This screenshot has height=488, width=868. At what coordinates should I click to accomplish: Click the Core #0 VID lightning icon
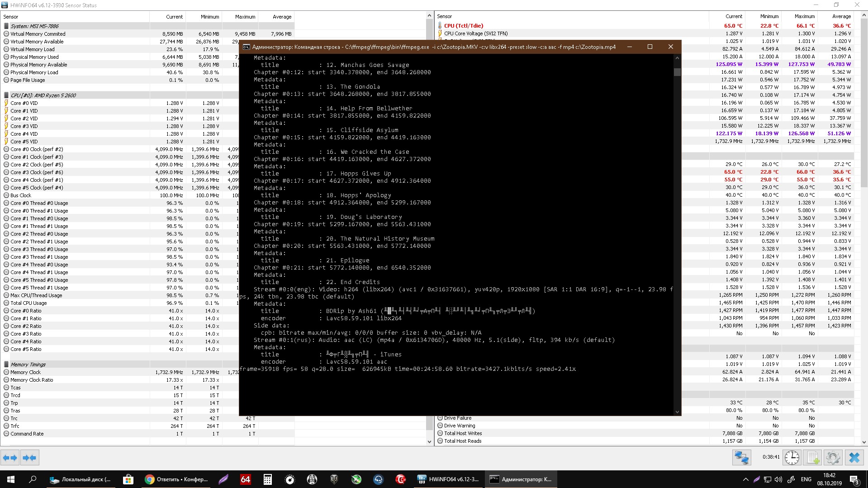click(6, 103)
